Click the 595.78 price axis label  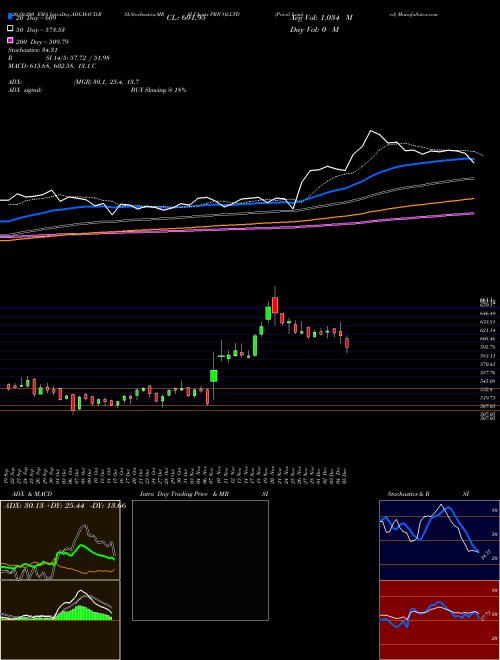(487, 347)
